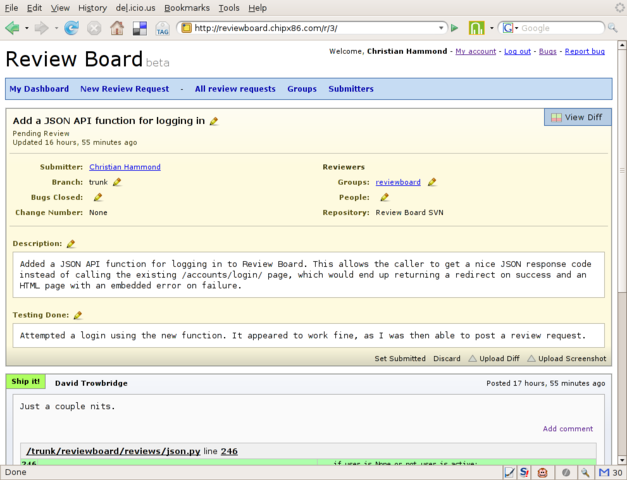
Task: Edit the Description pencil icon
Action: [x=71, y=244]
